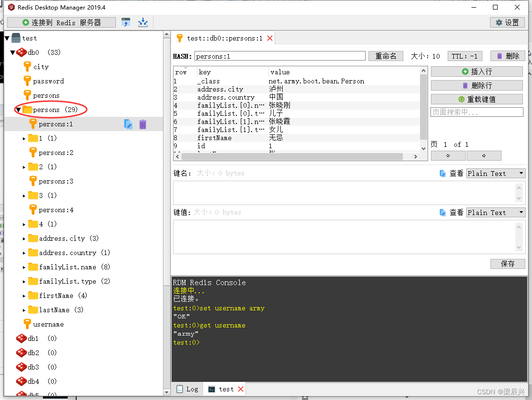532x400 pixels.
Task: Expand the address.city (3) folder
Action: (x=24, y=238)
